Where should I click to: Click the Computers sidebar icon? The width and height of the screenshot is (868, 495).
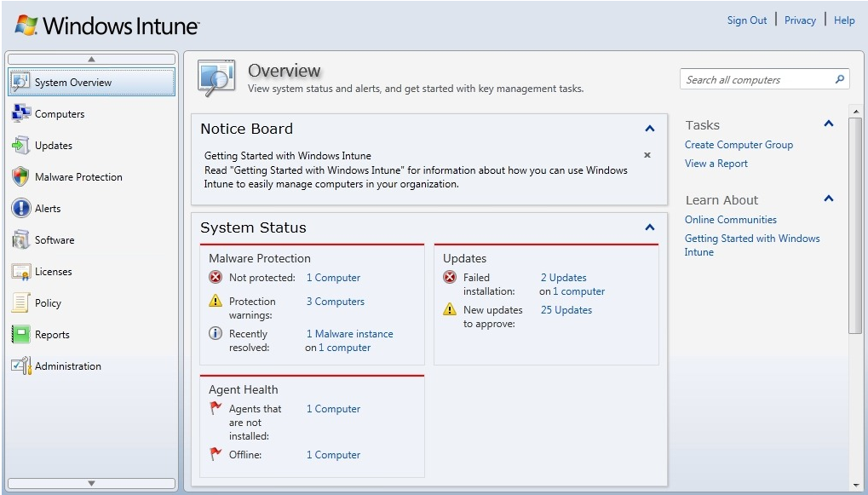(20, 113)
